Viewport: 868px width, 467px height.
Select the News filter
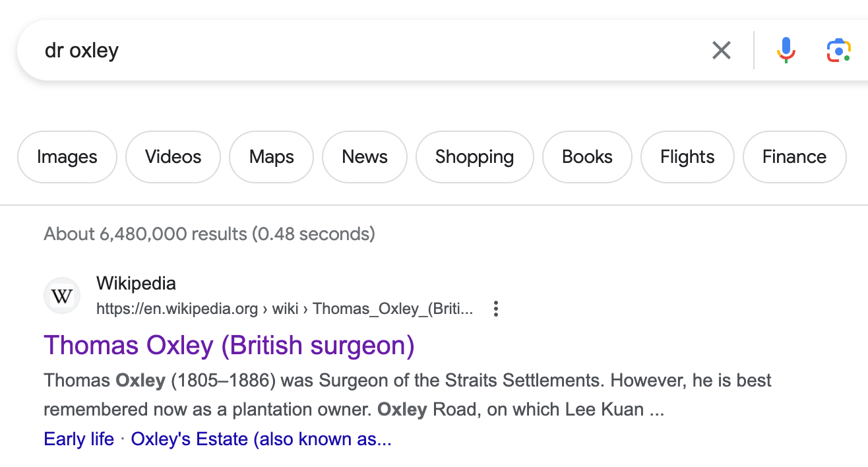tap(365, 157)
